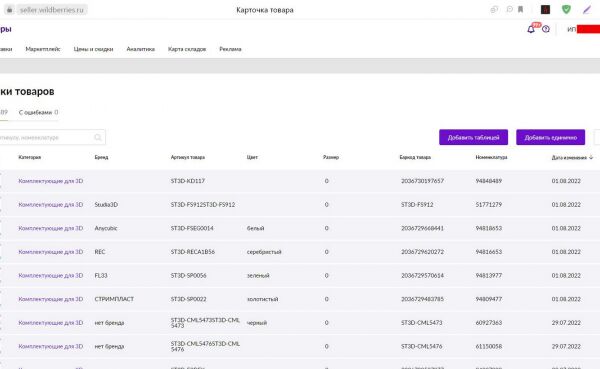
Task: Click the Размер column header
Action: (331, 157)
